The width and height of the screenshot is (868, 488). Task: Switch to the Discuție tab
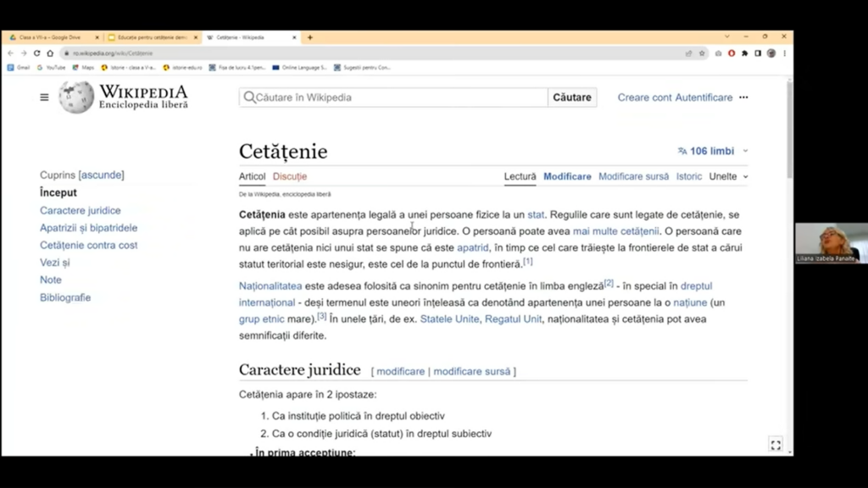click(x=290, y=177)
